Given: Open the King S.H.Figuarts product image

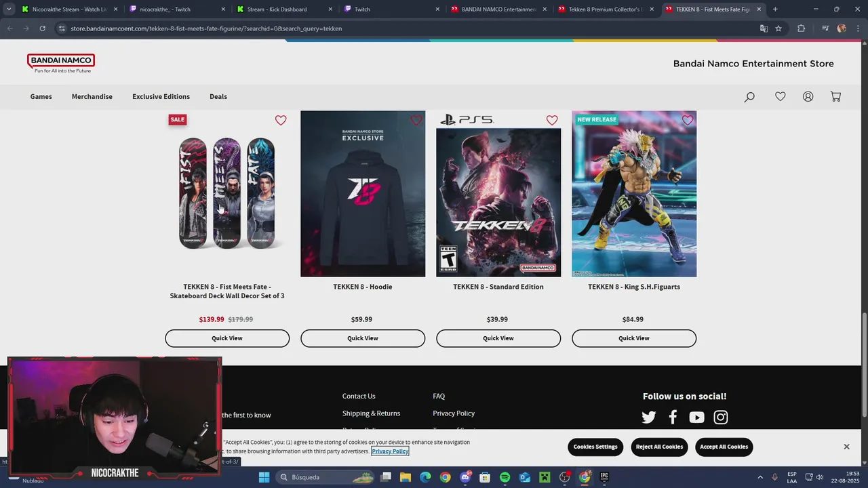Looking at the screenshot, I should click(634, 194).
